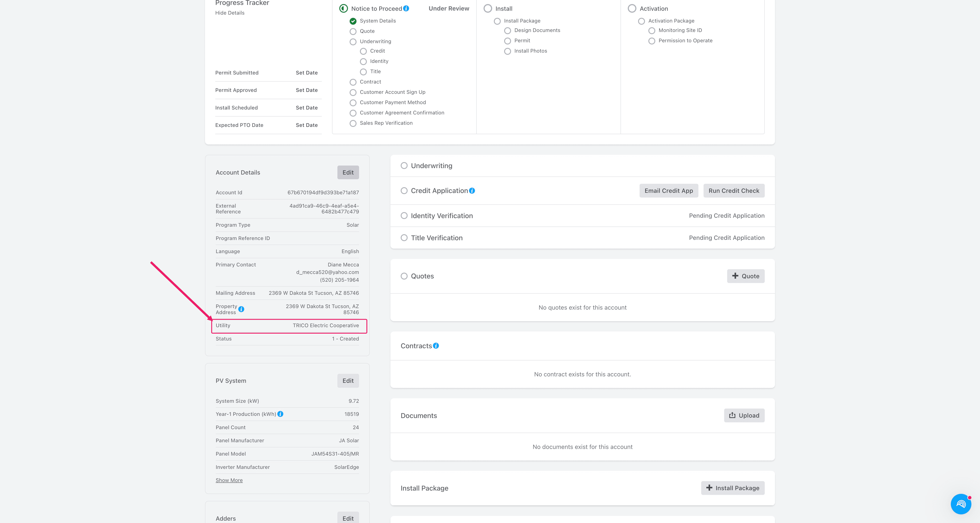Click inverter manufacturer SolarEdge
This screenshot has height=523, width=980.
(346, 467)
